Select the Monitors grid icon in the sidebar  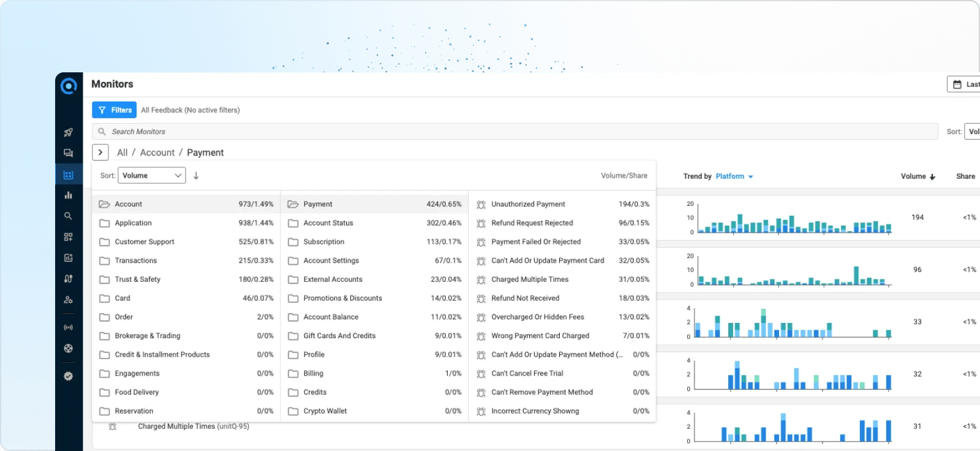point(69,175)
